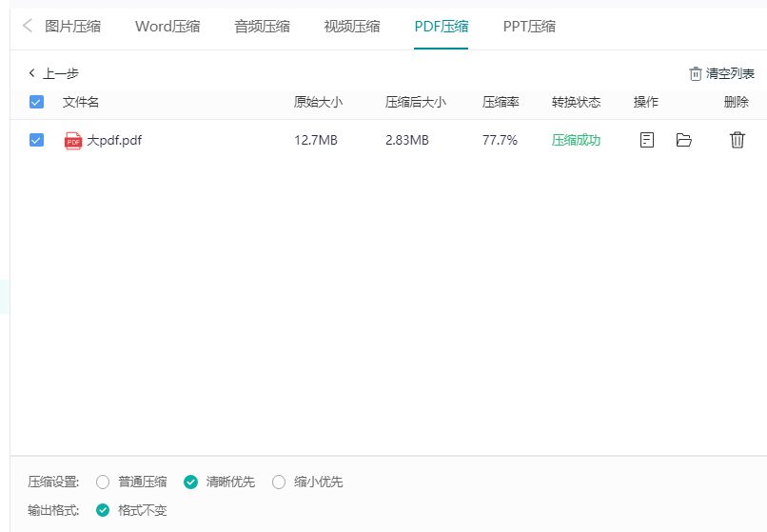
Task: Click the red PDF file icon
Action: (73, 141)
